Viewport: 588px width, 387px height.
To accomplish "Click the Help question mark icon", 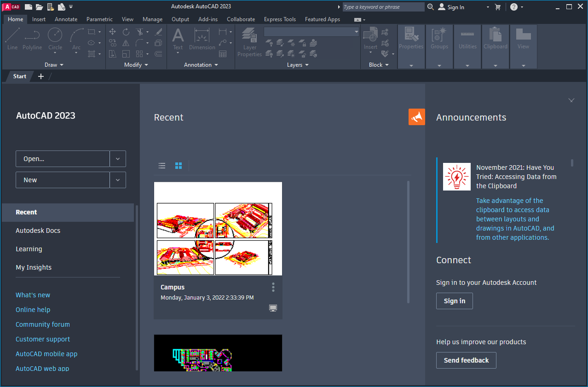I will (514, 7).
